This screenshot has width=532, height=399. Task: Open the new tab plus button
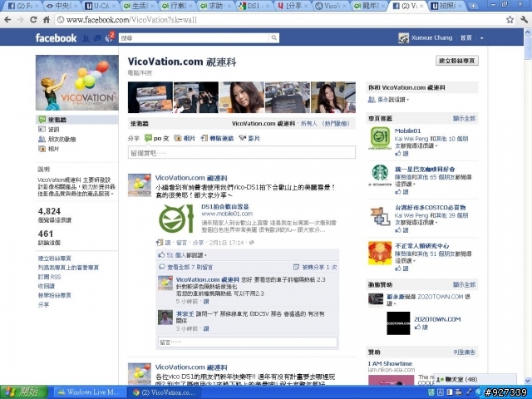473,6
